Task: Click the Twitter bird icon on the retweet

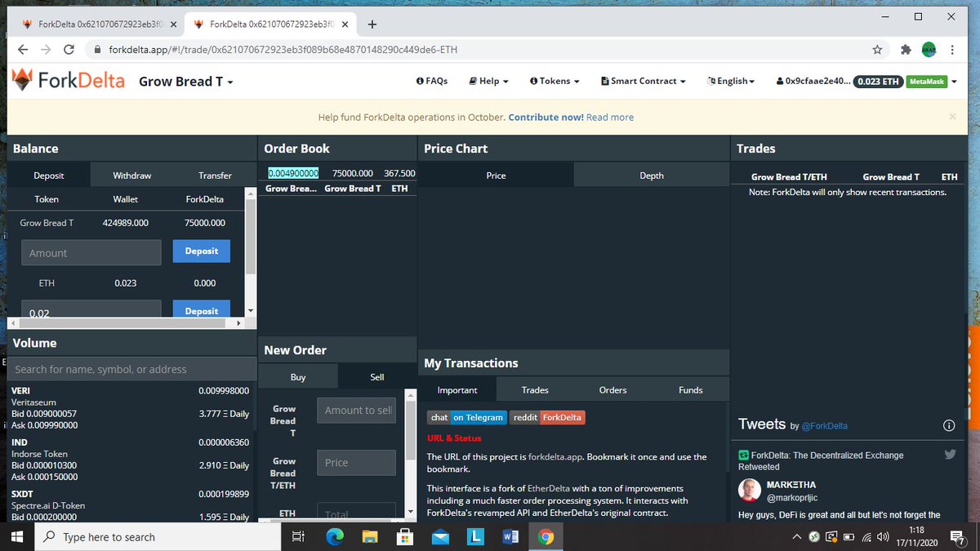Action: [x=950, y=454]
